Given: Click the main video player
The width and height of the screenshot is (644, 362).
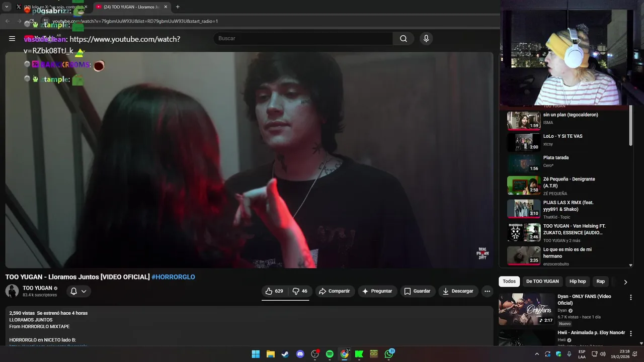Looking at the screenshot, I should tap(249, 160).
